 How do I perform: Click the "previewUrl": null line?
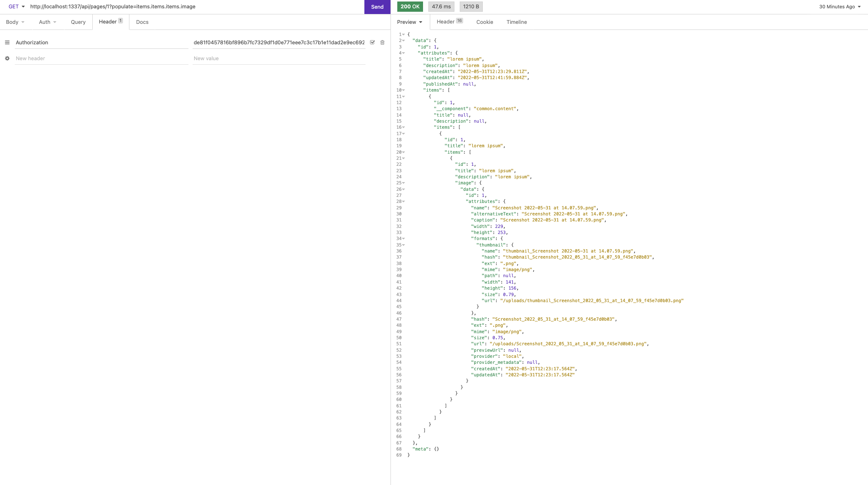click(x=496, y=350)
